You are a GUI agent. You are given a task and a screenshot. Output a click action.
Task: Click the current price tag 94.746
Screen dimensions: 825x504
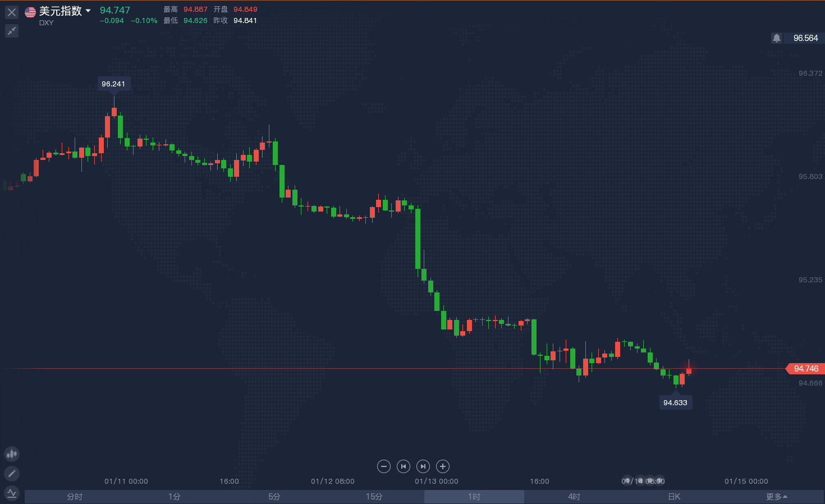click(x=805, y=369)
